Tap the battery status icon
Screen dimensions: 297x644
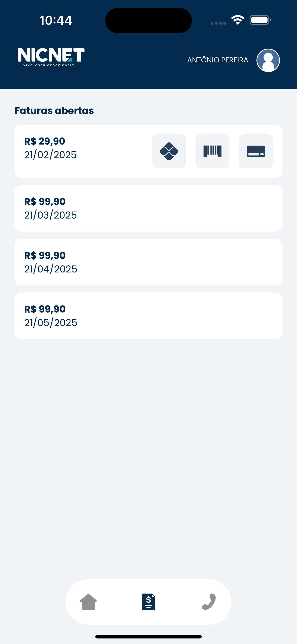pyautogui.click(x=260, y=20)
